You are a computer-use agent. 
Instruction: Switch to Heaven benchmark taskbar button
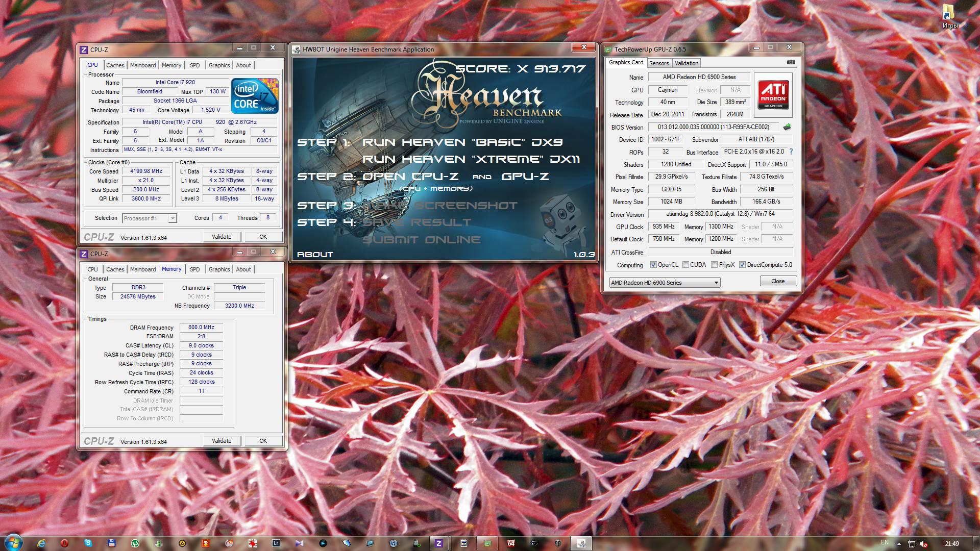tap(581, 543)
